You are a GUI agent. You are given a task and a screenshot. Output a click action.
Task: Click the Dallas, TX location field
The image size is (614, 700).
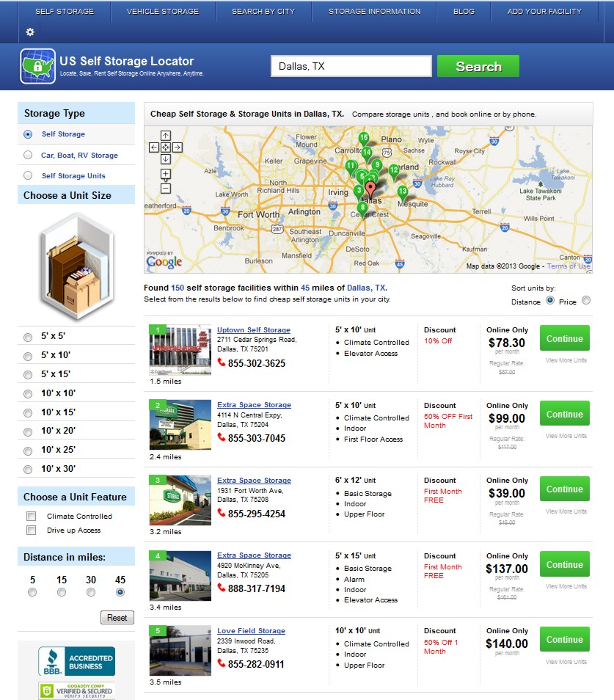point(351,66)
